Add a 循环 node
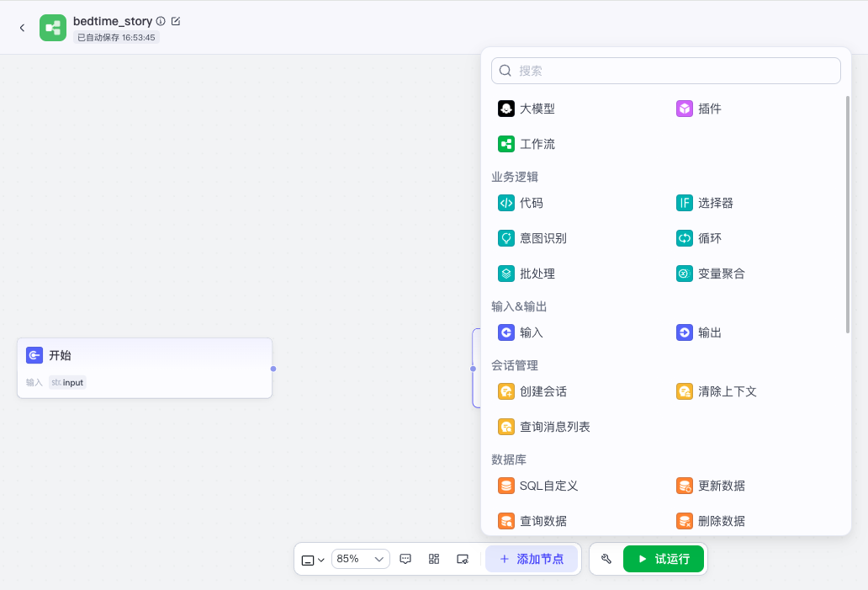 click(699, 238)
